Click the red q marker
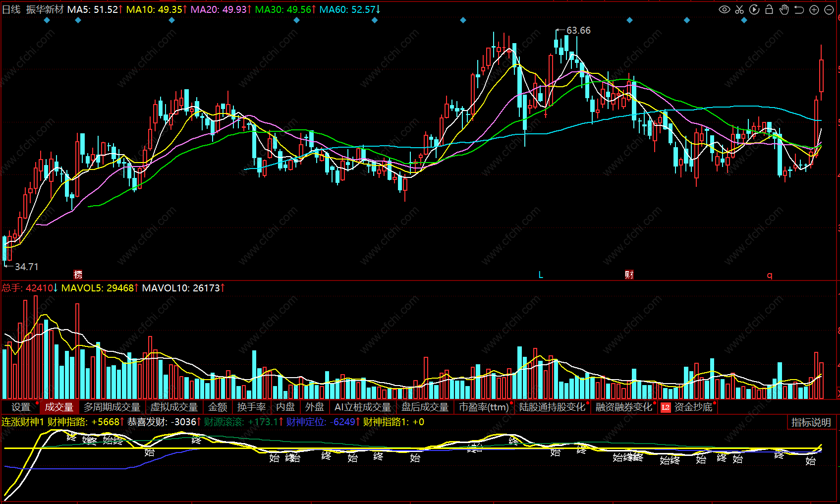This screenshot has width=840, height=504. (770, 275)
